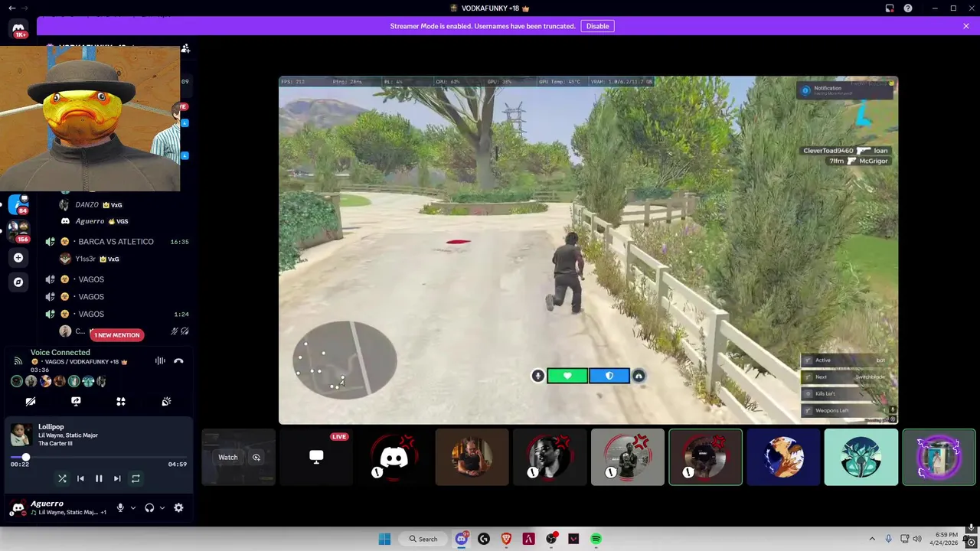This screenshot has height=551, width=980.
Task: Click the GTA stream video area
Action: pos(588,250)
